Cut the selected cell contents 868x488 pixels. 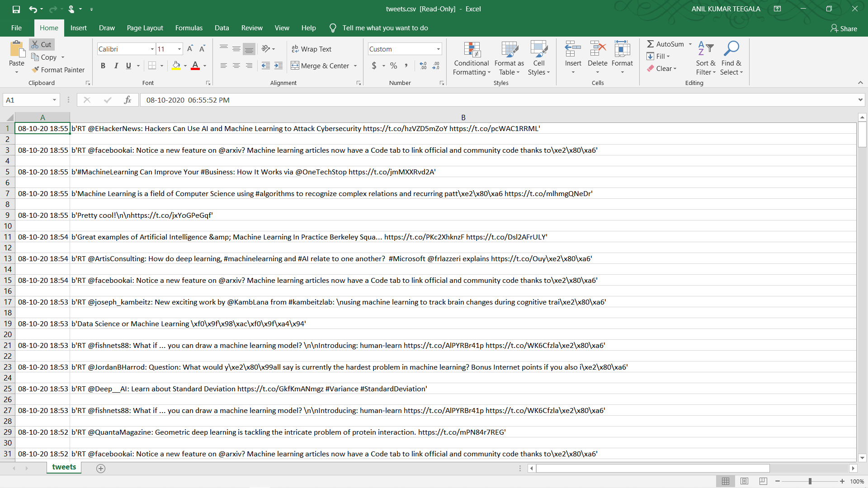click(x=42, y=44)
